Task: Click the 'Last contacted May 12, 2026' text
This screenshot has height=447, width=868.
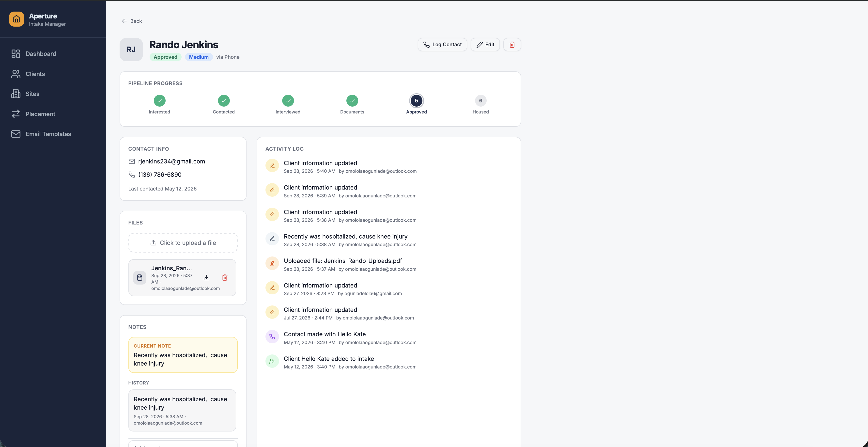Action: [162, 189]
